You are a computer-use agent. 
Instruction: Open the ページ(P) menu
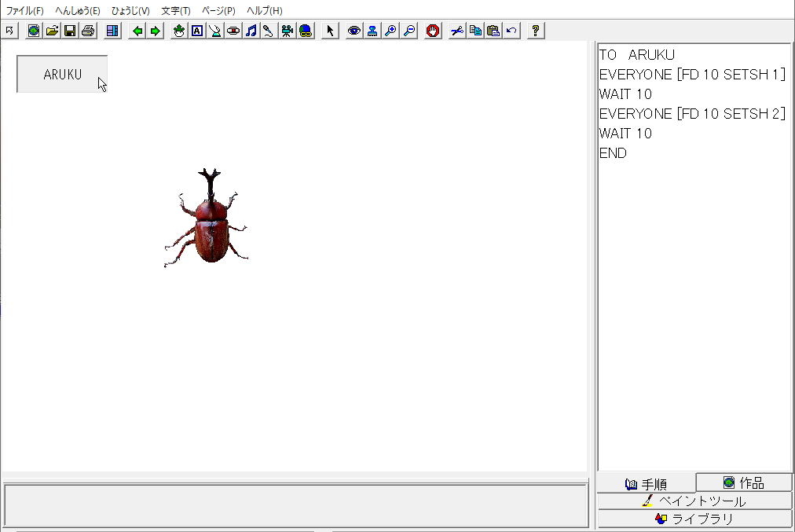point(218,11)
